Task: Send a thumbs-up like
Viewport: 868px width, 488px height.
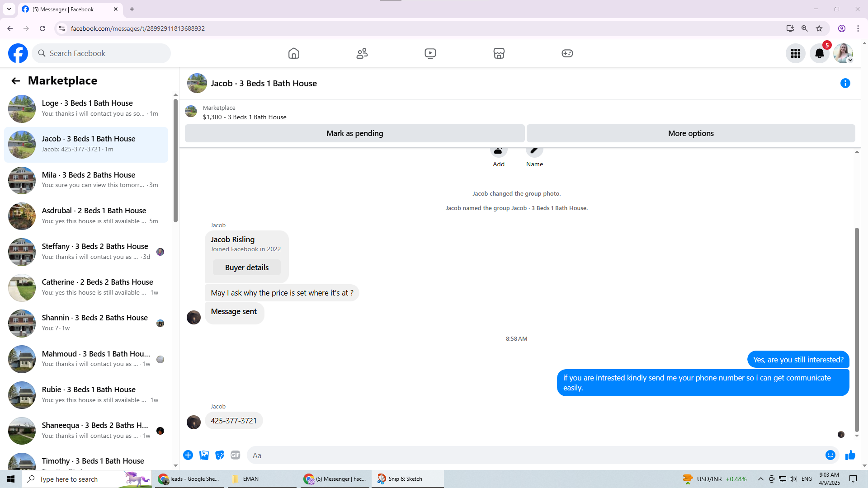Action: 850,455
